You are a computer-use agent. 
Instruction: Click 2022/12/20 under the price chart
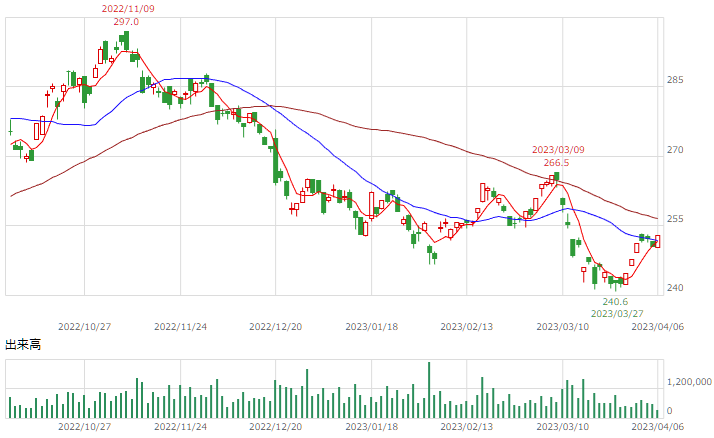click(x=275, y=327)
